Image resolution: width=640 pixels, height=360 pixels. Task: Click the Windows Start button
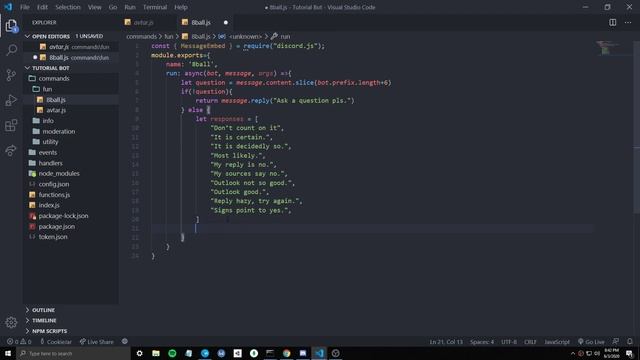coord(8,353)
